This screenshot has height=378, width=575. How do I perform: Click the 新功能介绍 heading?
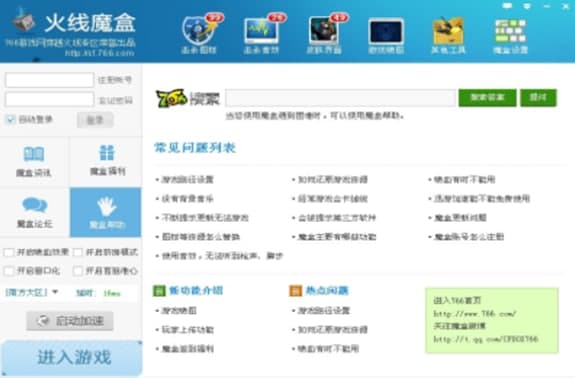click(x=196, y=291)
